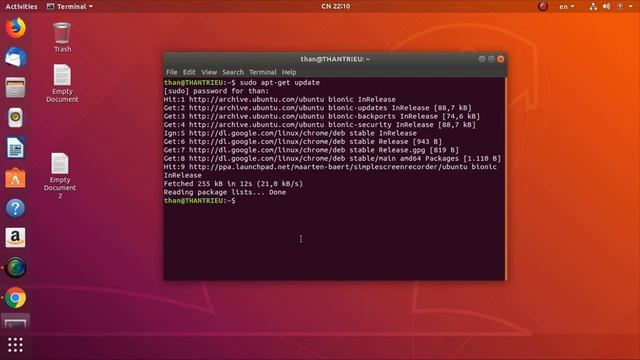Screen dimensions: 640x360
Task: Open LibreOffice Writer from the dock
Action: (x=16, y=148)
